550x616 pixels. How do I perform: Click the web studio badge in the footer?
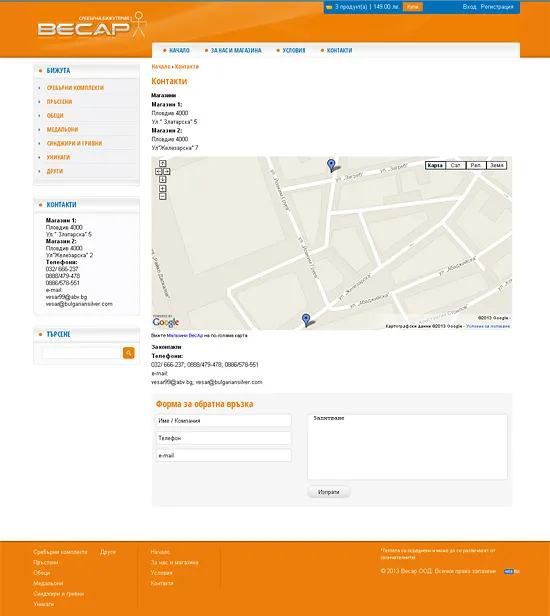[x=512, y=571]
